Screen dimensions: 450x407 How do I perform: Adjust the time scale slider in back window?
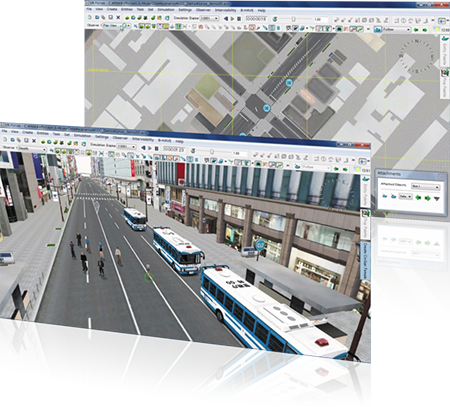click(294, 19)
